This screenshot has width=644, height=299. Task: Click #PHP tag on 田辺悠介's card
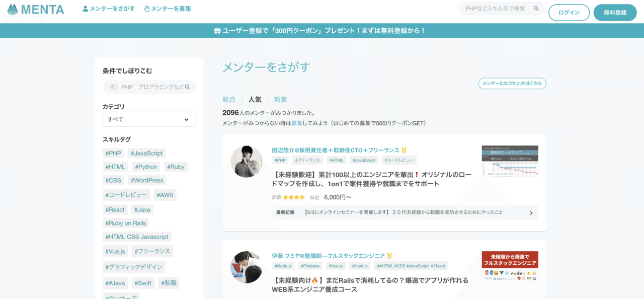click(280, 160)
